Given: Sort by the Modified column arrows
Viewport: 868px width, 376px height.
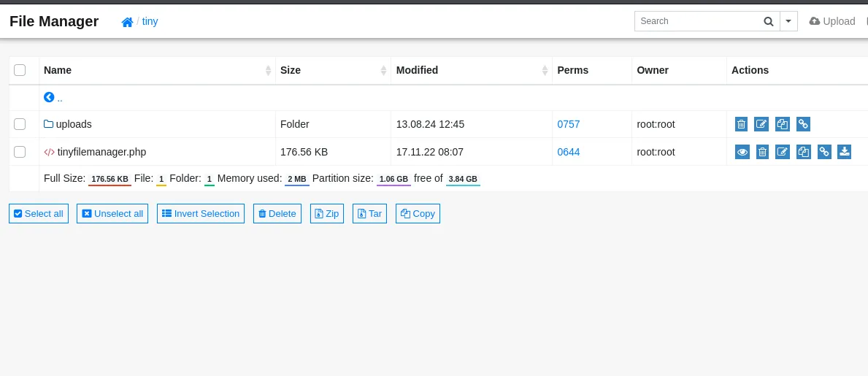Looking at the screenshot, I should point(545,70).
